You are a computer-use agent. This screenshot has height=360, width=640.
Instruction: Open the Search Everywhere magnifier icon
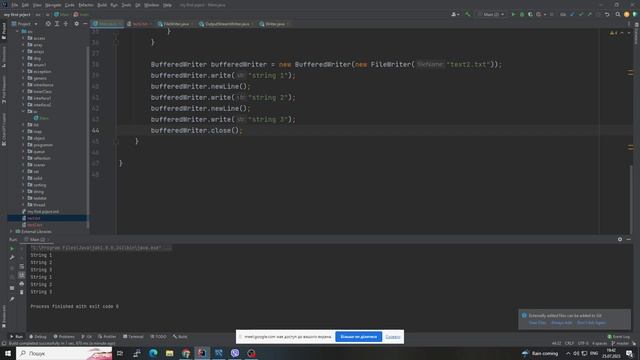(x=618, y=14)
